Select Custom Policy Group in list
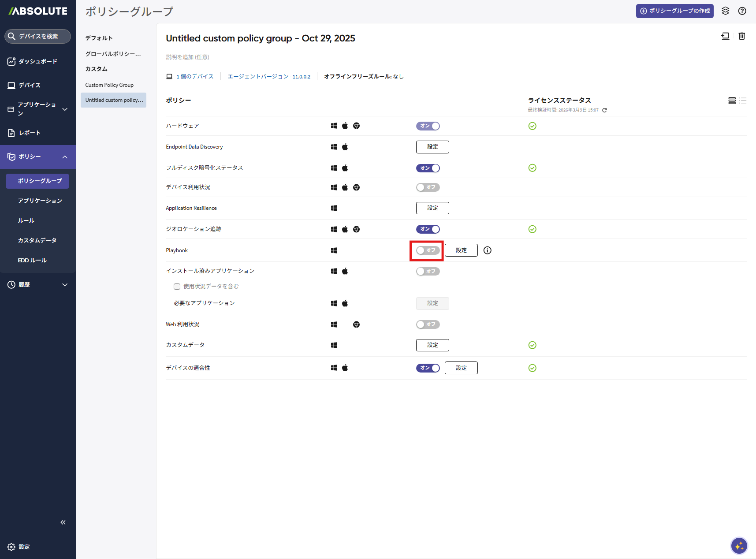The image size is (756, 559). click(109, 85)
